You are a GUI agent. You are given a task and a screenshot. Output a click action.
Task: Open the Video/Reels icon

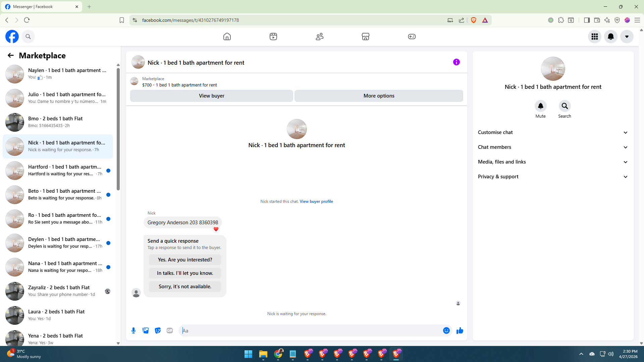point(273,37)
